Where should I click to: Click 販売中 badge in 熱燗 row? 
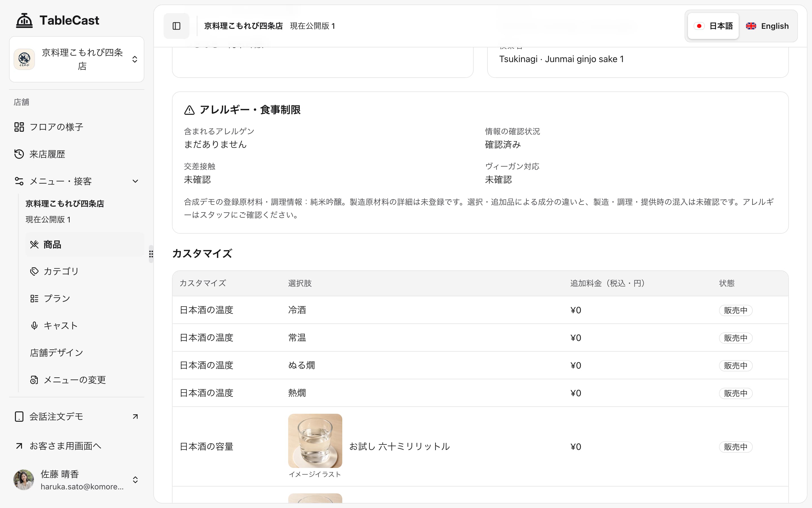coord(736,393)
